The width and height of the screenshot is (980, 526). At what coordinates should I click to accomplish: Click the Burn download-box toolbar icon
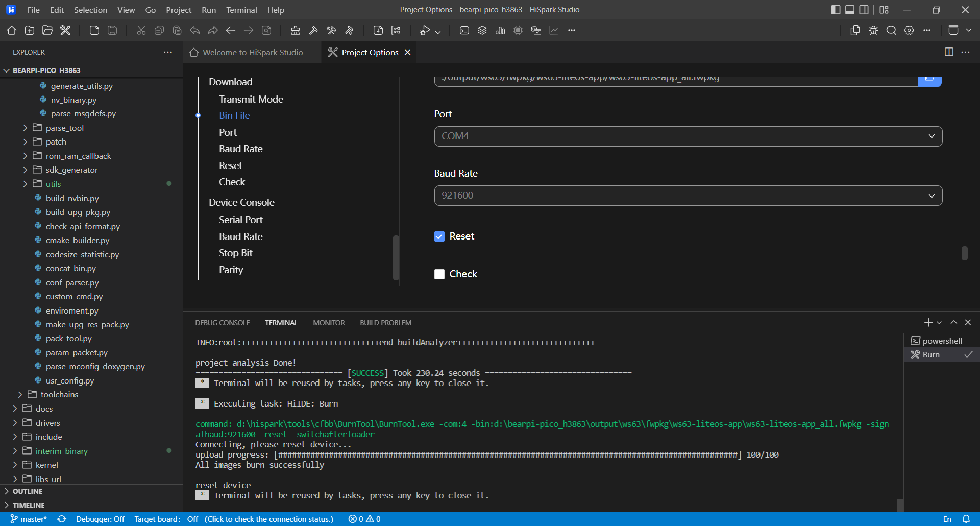pyautogui.click(x=378, y=31)
